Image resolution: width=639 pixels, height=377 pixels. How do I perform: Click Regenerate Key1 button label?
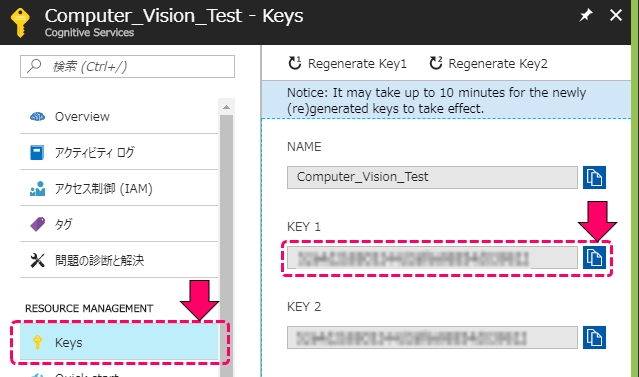(x=357, y=64)
